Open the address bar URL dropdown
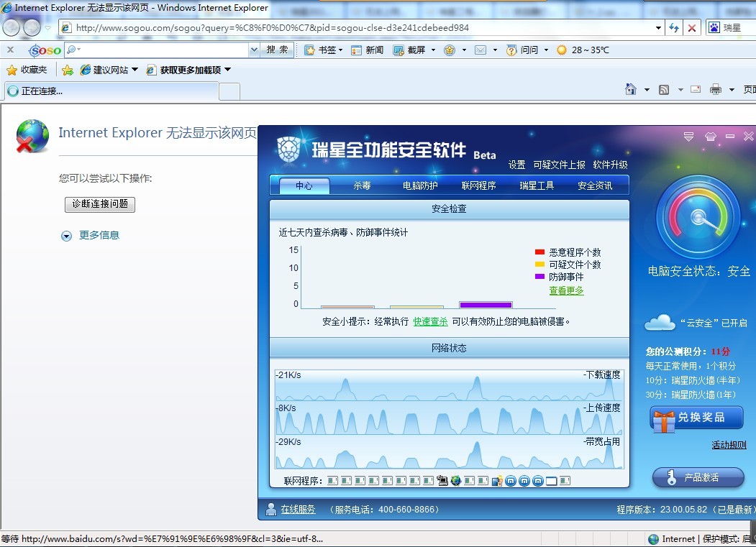Image resolution: width=756 pixels, height=547 pixels. 658,28
